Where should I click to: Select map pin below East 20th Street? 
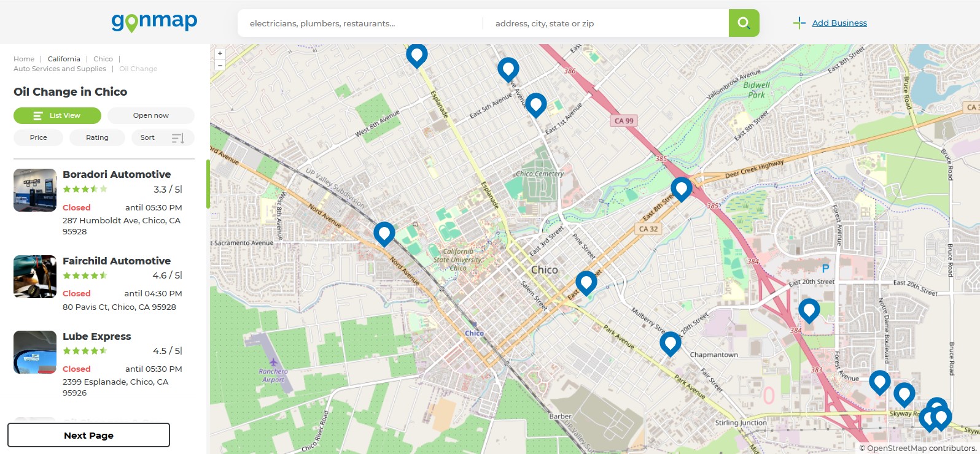click(809, 310)
